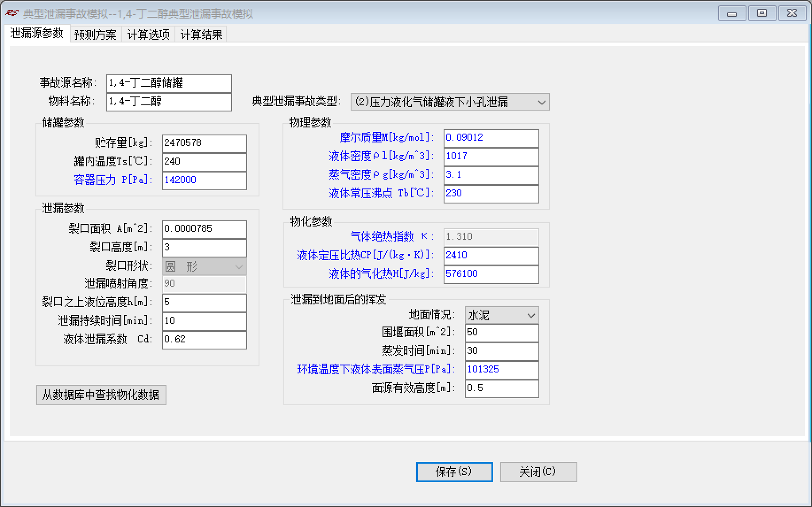Click the 气体绝热指数 K field showing 1.310

[x=491, y=237]
